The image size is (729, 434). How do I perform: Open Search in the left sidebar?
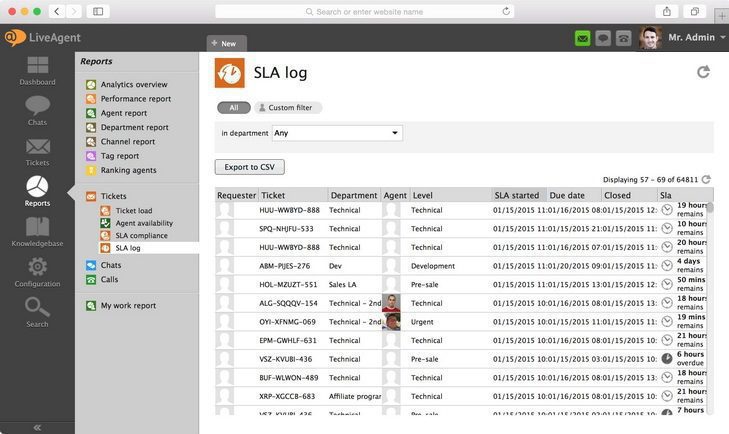37,312
